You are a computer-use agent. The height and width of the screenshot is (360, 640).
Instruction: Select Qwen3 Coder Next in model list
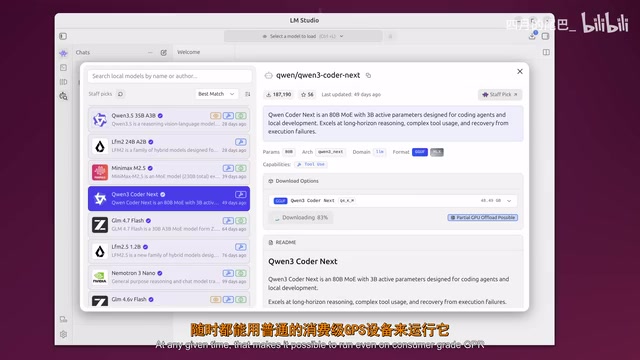[x=169, y=198]
